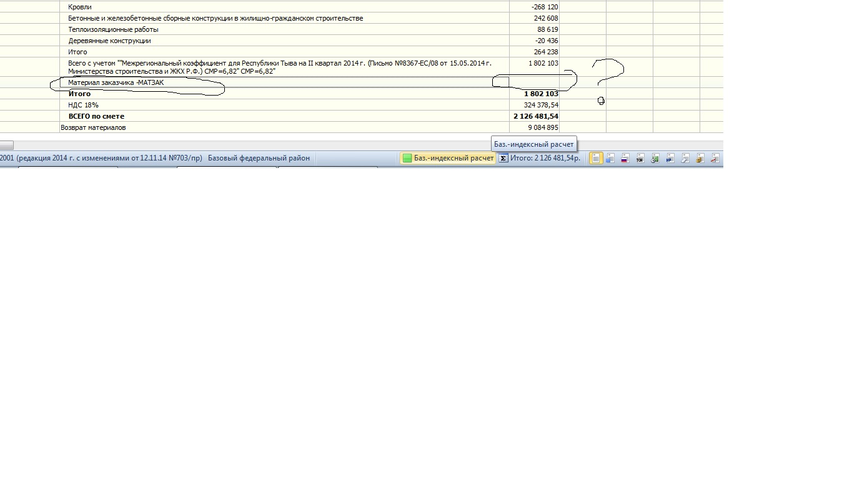Click the document icon with gold coins
The width and height of the screenshot is (867, 504).
coord(700,158)
